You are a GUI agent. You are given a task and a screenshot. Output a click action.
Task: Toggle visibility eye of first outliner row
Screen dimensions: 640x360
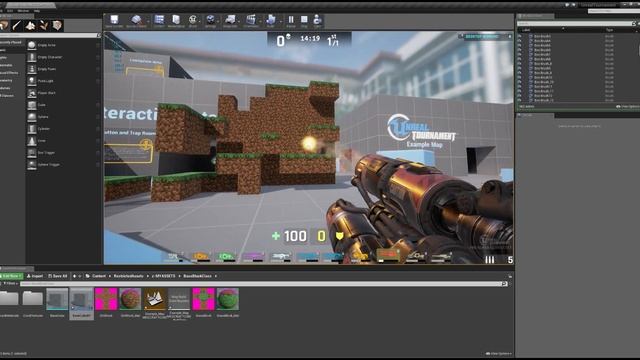520,36
